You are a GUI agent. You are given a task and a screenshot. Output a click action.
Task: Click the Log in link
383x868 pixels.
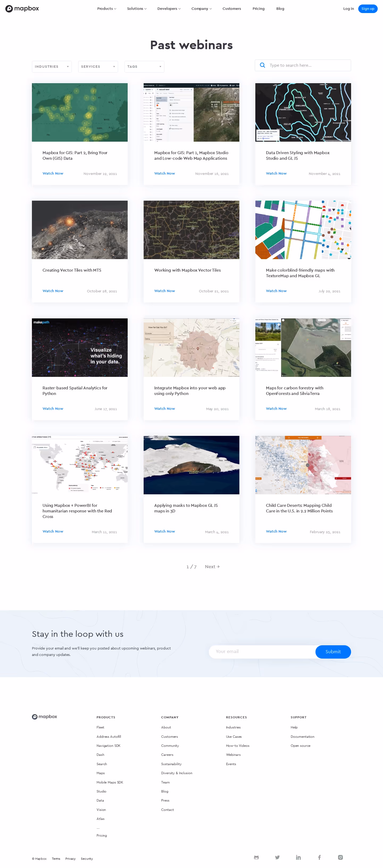tap(348, 9)
